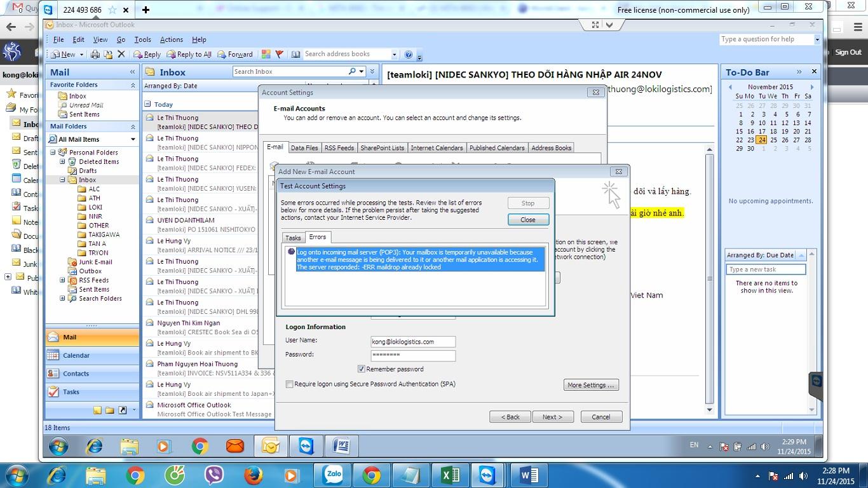Open the Tools menu

point(143,39)
